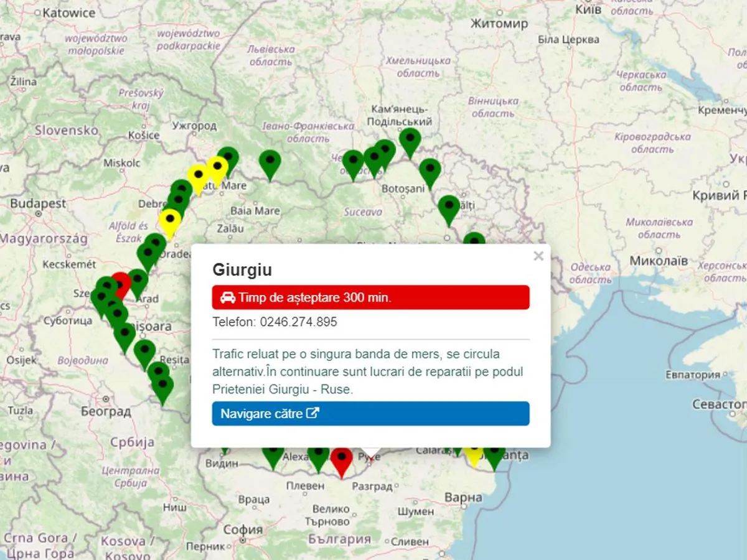Close the Giurgiu info popup
This screenshot has width=747, height=560.
(538, 256)
